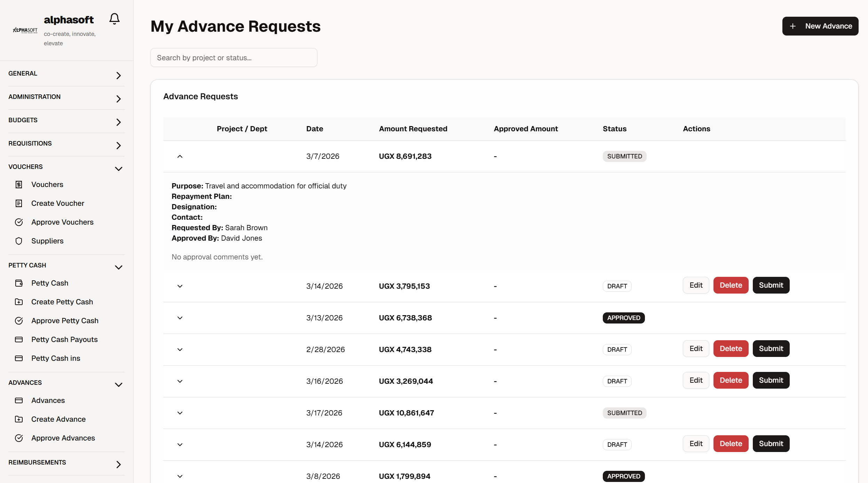Focus the search by project or status field

pyautogui.click(x=234, y=58)
